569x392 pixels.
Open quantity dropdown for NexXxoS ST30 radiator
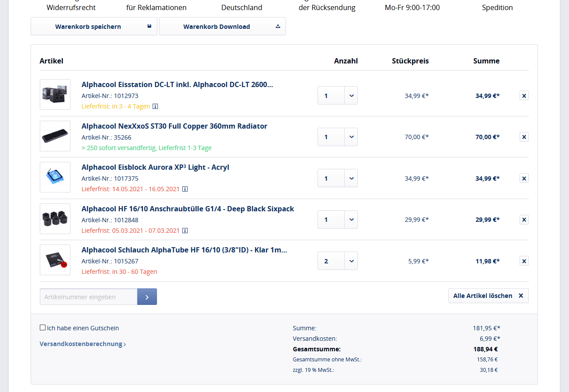(x=351, y=137)
